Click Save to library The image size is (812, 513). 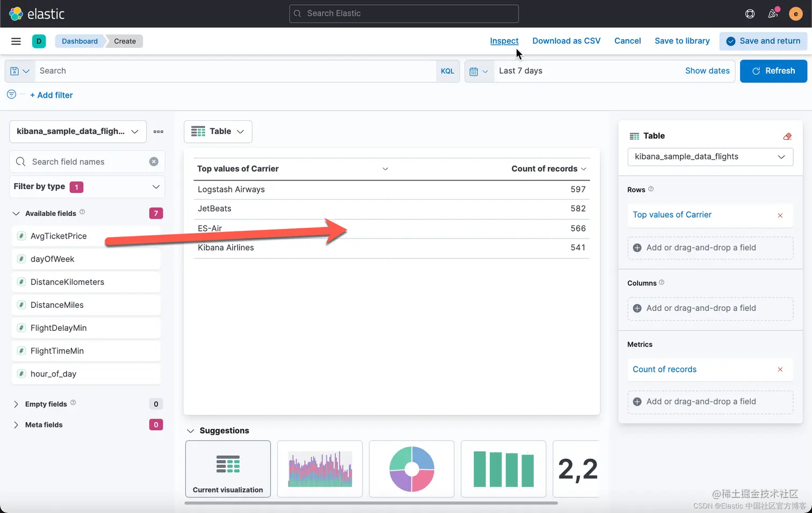(682, 41)
